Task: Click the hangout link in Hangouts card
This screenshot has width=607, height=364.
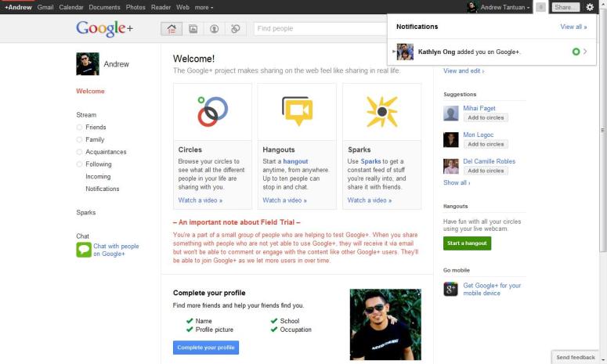Action: (295, 161)
